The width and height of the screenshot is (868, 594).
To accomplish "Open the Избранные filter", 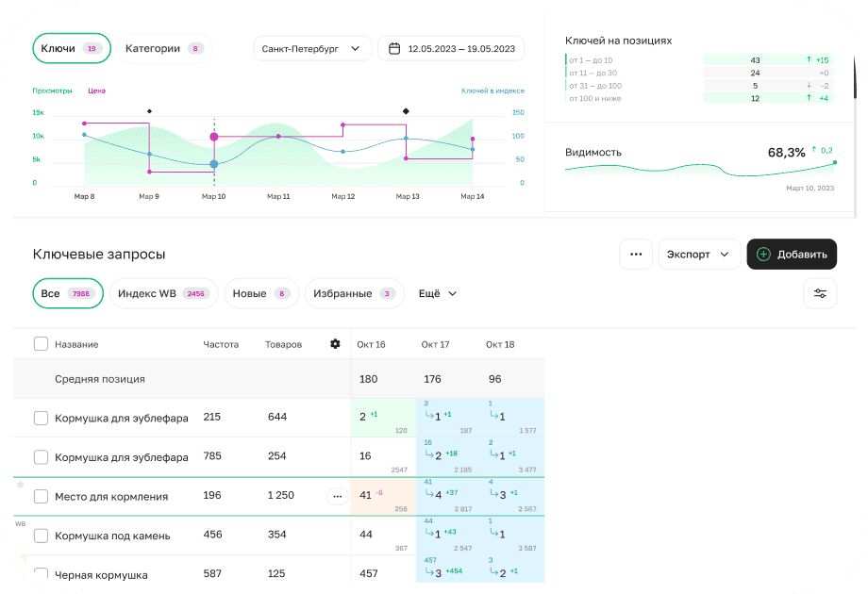I will pyautogui.click(x=353, y=294).
